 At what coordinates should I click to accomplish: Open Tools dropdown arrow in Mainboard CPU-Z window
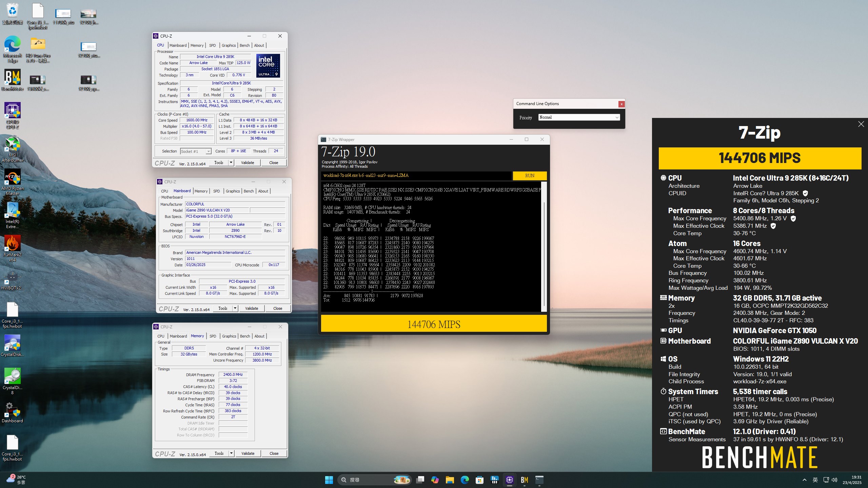tap(235, 308)
